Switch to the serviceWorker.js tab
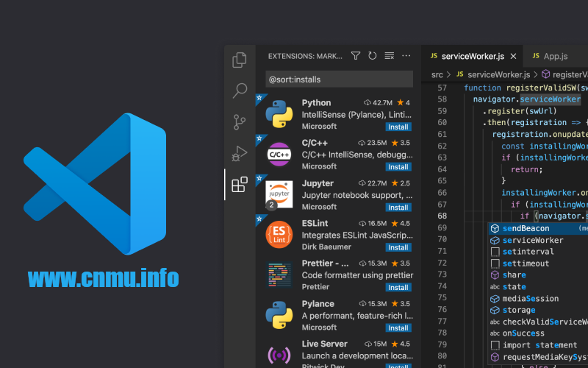This screenshot has height=368, width=588. coord(473,57)
